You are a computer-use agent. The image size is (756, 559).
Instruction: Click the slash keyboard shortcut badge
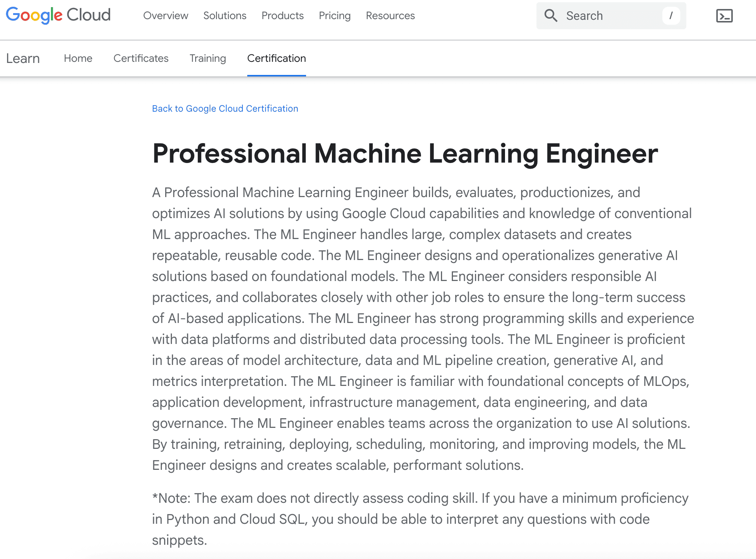point(671,16)
